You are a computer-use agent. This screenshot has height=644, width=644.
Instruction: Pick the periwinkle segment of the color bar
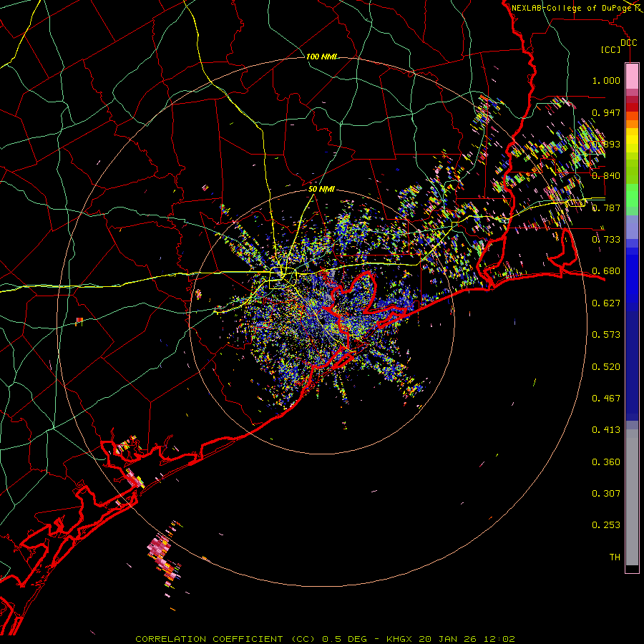point(632,227)
